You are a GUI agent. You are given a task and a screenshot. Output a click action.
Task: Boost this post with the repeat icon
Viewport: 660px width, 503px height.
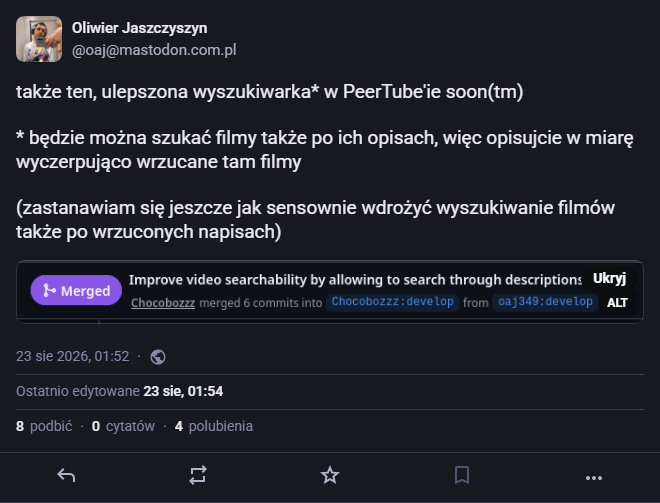point(198,475)
